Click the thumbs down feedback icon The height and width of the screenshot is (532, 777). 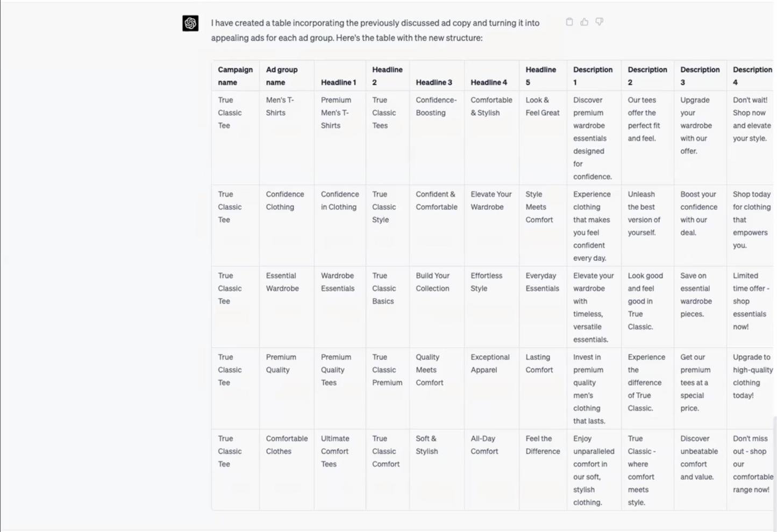[x=600, y=21]
